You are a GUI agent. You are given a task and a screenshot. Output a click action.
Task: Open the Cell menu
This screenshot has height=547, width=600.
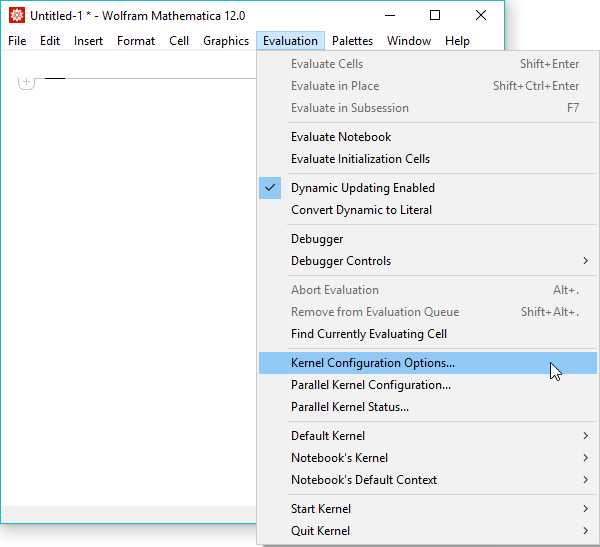(x=179, y=41)
